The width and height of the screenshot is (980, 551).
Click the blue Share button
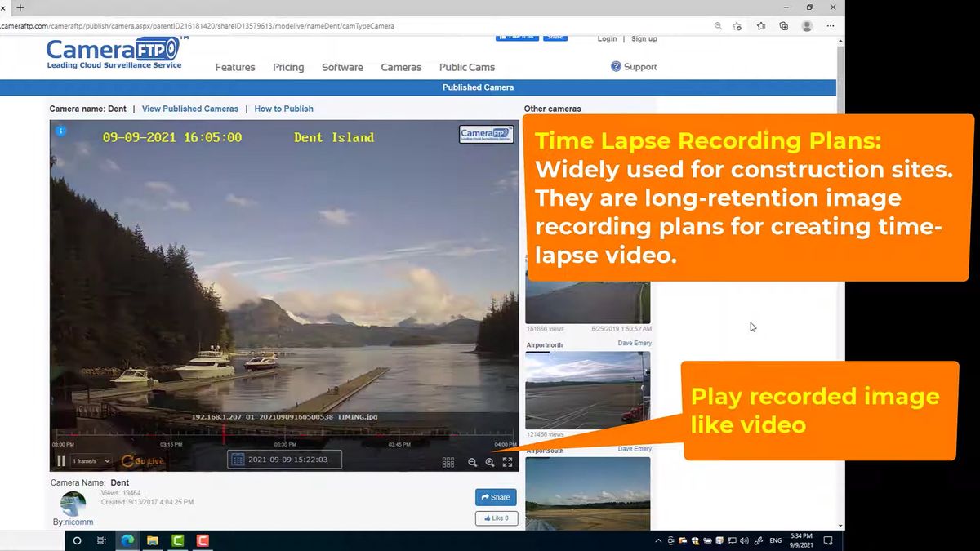(x=496, y=497)
